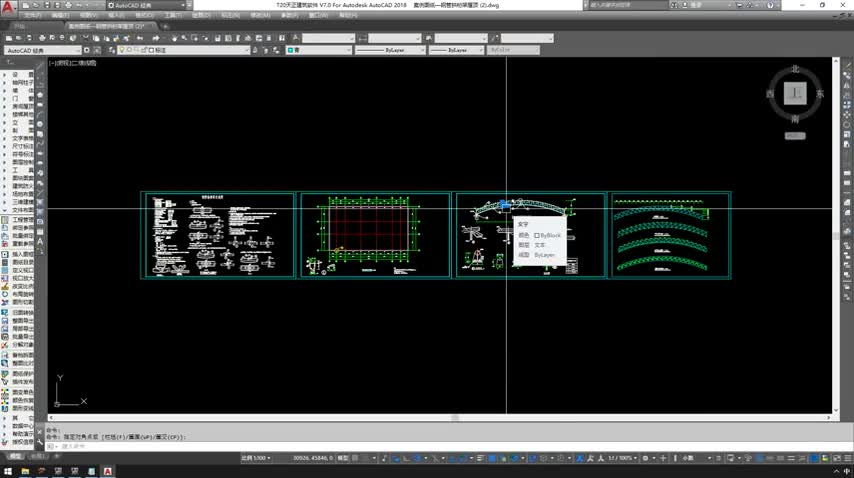Click the new drawing tab plus button
Screen dimensions: 854x478
point(166,26)
